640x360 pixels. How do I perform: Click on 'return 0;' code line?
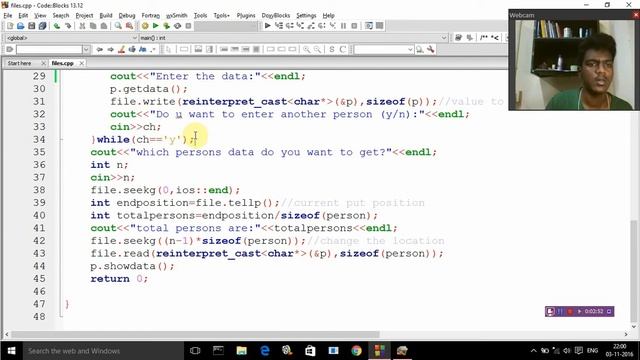pos(119,279)
